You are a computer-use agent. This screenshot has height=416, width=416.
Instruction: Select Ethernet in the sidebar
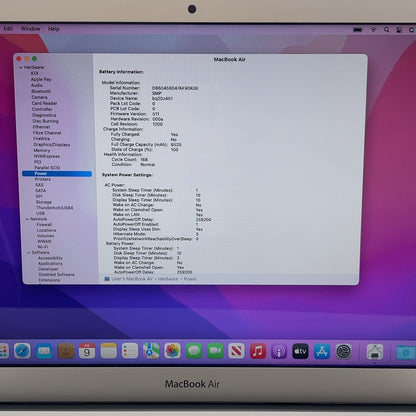[41, 127]
